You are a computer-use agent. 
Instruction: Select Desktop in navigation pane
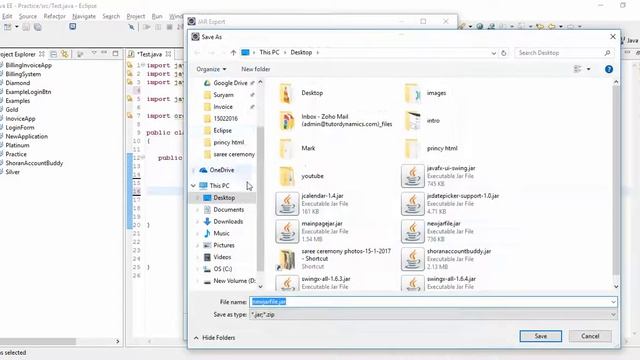point(224,198)
